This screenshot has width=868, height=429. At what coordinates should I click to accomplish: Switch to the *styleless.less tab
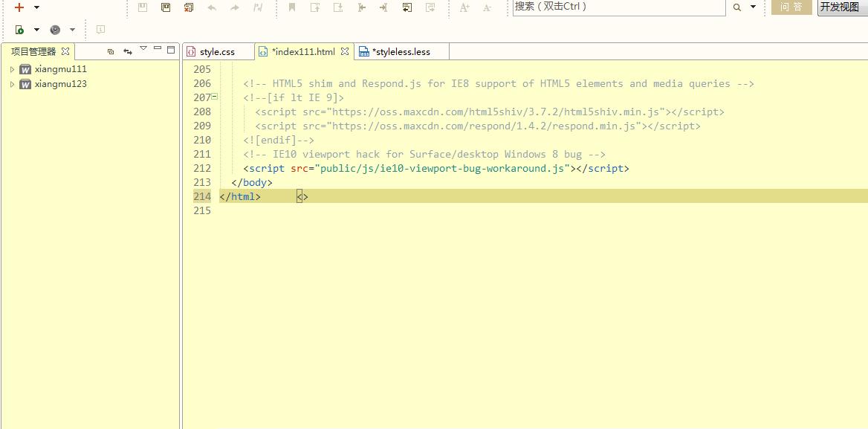tap(401, 52)
